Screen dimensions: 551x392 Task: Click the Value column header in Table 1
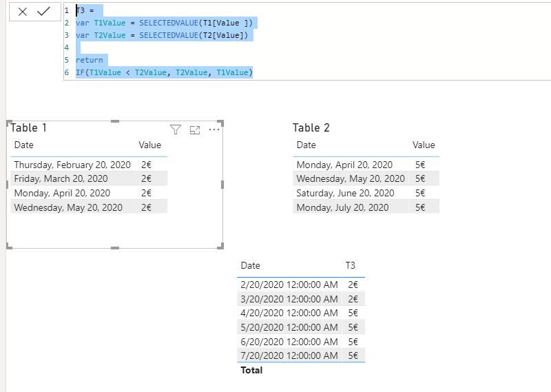coord(149,145)
